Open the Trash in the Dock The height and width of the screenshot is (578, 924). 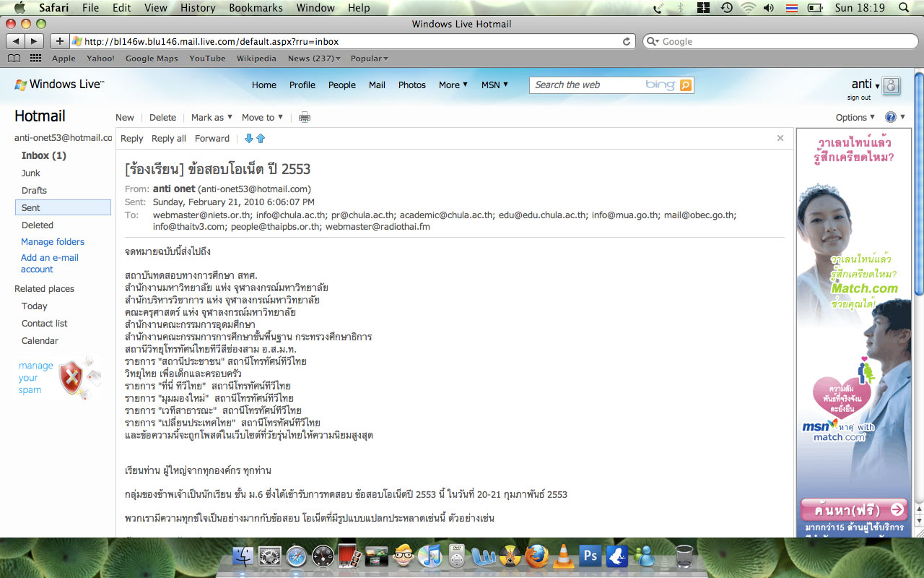coord(684,556)
